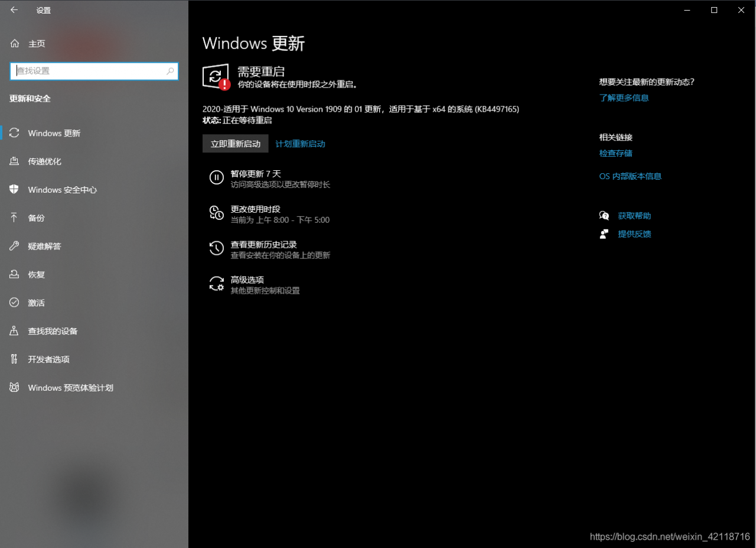Viewport: 756px width, 548px height.
Task: Click the 恢复 icon in sidebar
Action: 14,274
